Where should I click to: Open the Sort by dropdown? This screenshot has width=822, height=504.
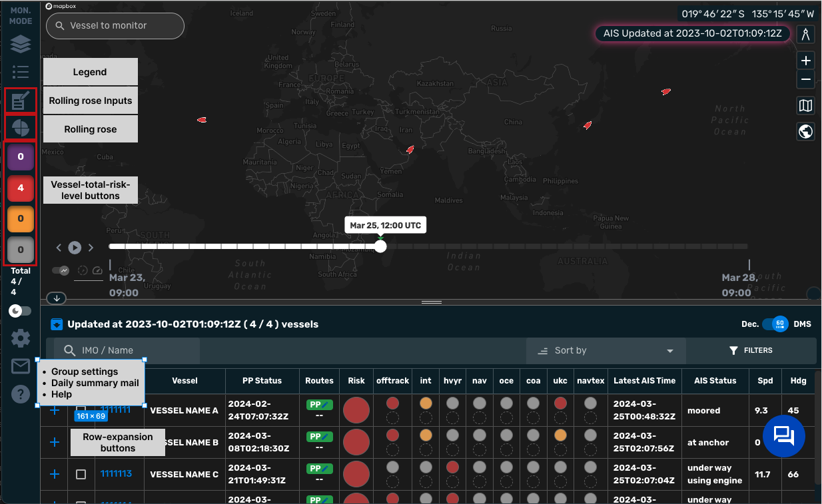click(x=605, y=350)
